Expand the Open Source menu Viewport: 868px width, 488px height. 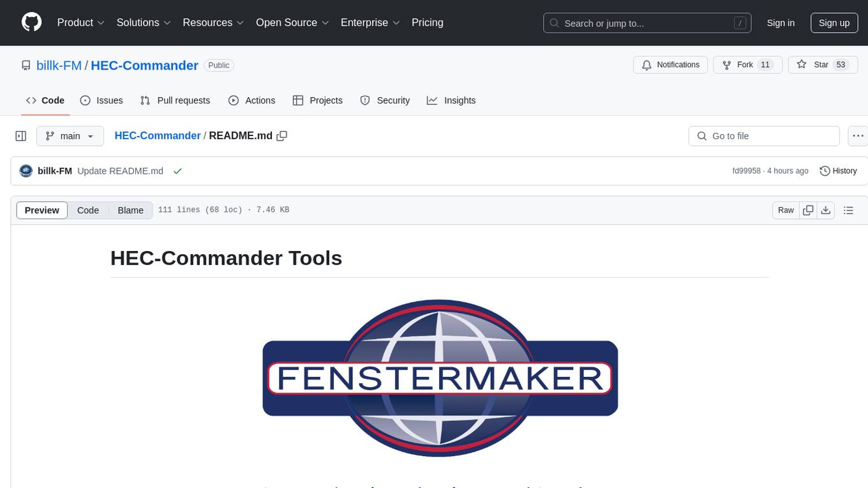click(x=292, y=22)
